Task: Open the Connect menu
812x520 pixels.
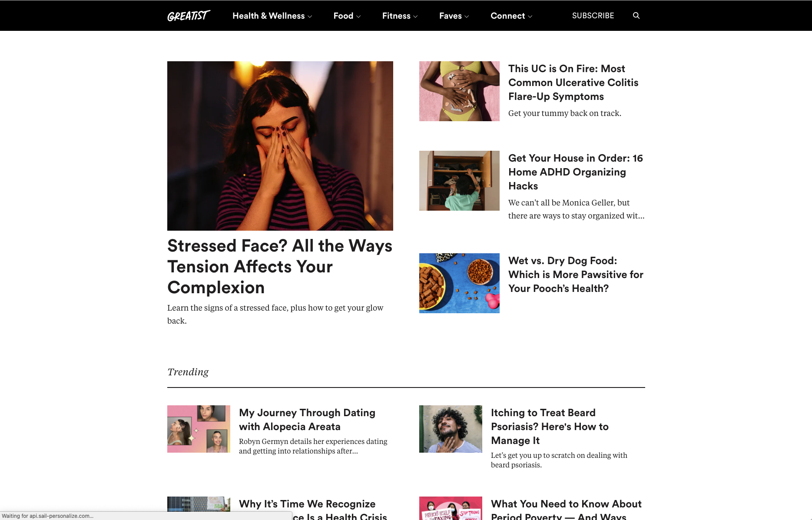Action: tap(511, 16)
